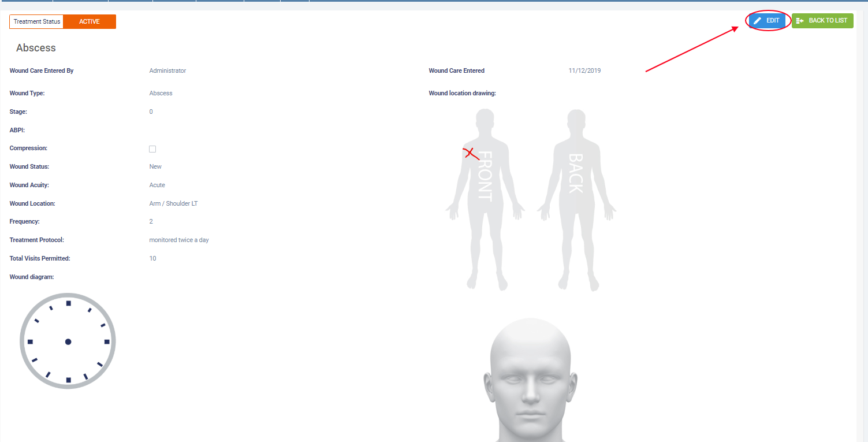Click the 11/12/2019 wound care date

(x=584, y=70)
